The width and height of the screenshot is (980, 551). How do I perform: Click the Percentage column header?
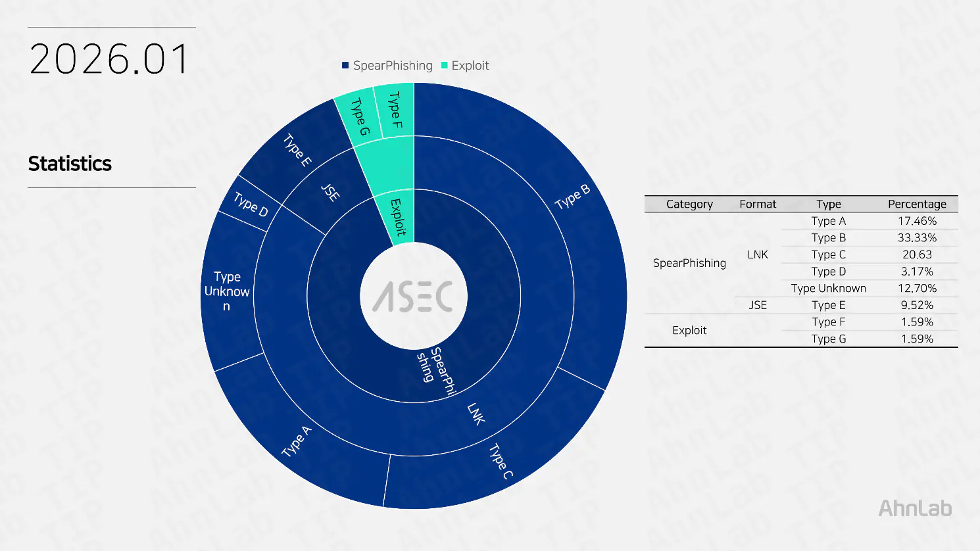[x=917, y=204]
